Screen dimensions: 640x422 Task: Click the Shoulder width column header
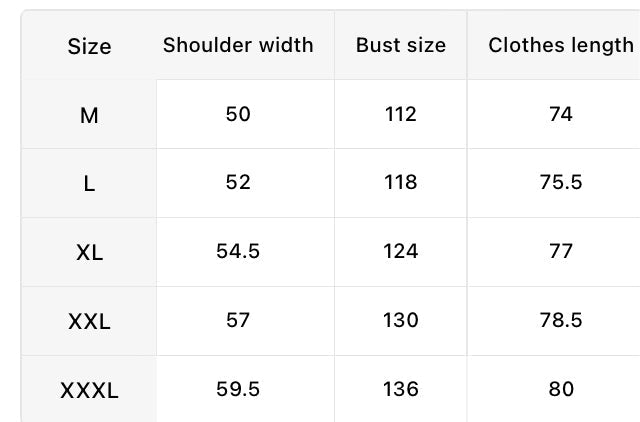[x=238, y=45]
